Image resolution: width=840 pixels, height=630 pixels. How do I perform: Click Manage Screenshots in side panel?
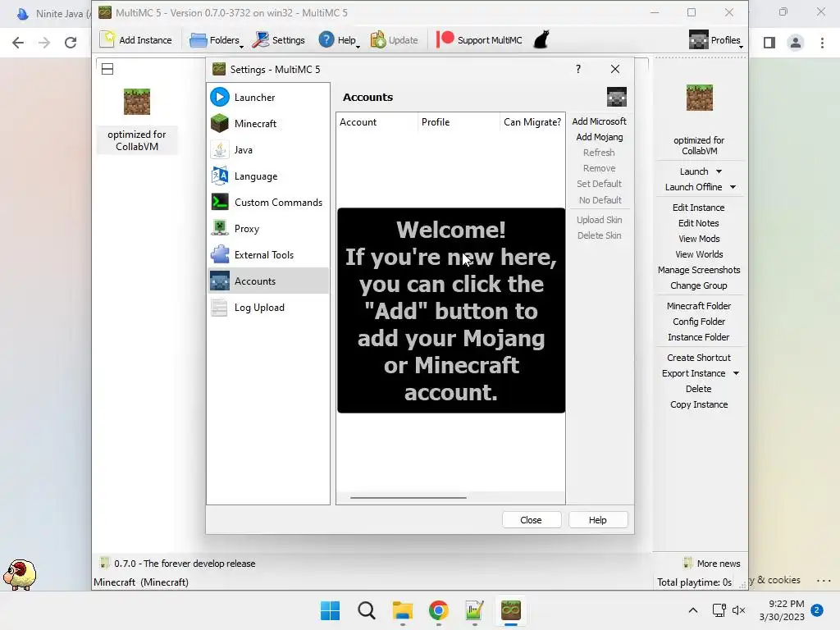click(699, 270)
